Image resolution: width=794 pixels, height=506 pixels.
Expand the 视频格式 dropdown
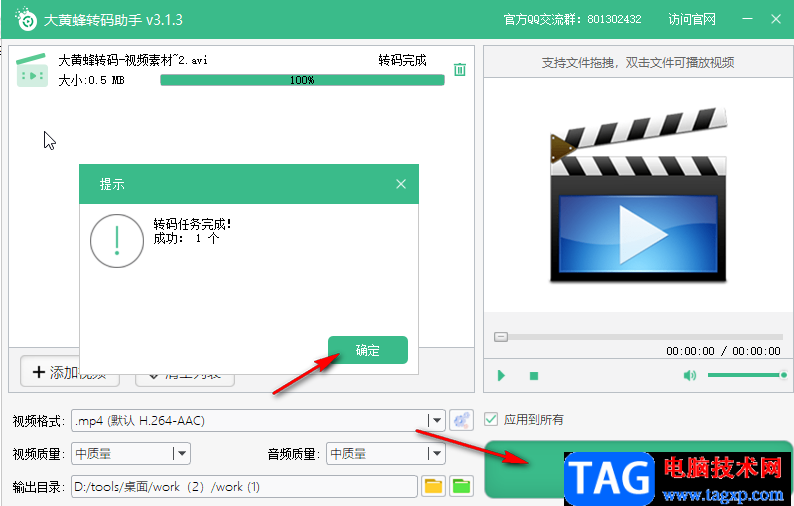click(x=436, y=420)
